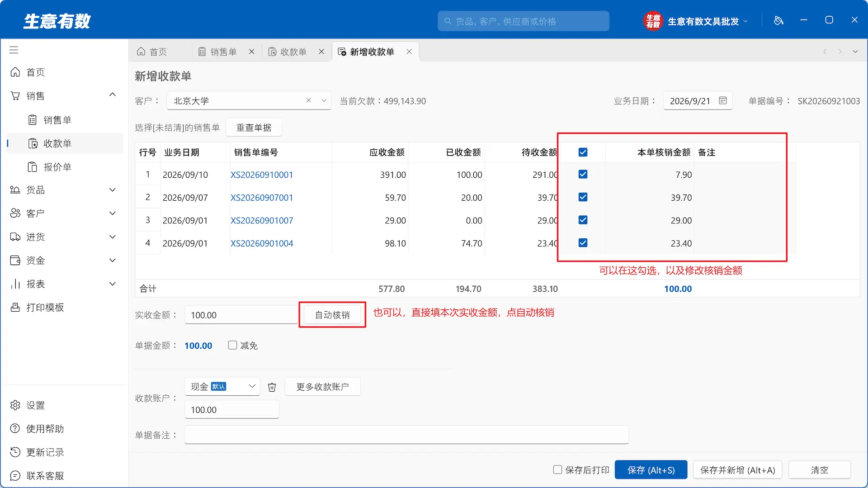The image size is (868, 488).
Task: Delete the 现金 account with trash icon
Action: [x=272, y=387]
